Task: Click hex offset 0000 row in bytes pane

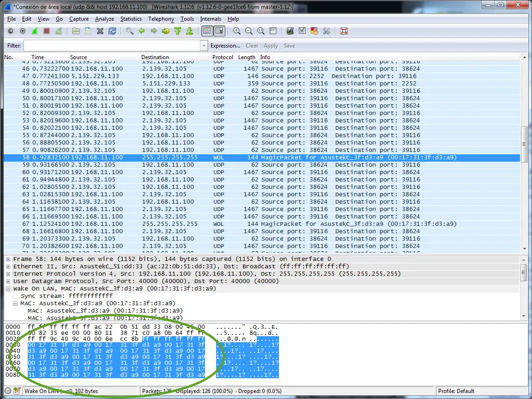Action: (x=142, y=327)
